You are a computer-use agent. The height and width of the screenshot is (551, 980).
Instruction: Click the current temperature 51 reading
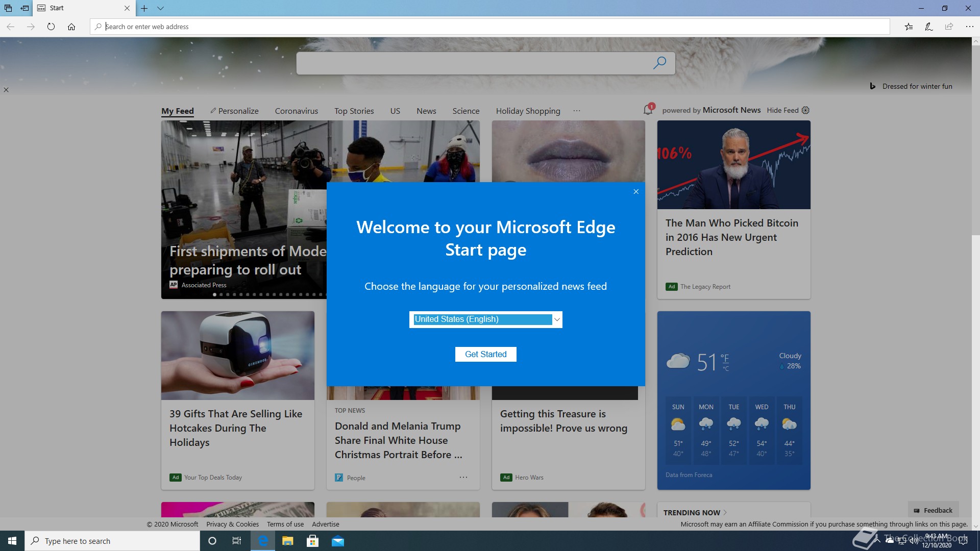click(707, 362)
